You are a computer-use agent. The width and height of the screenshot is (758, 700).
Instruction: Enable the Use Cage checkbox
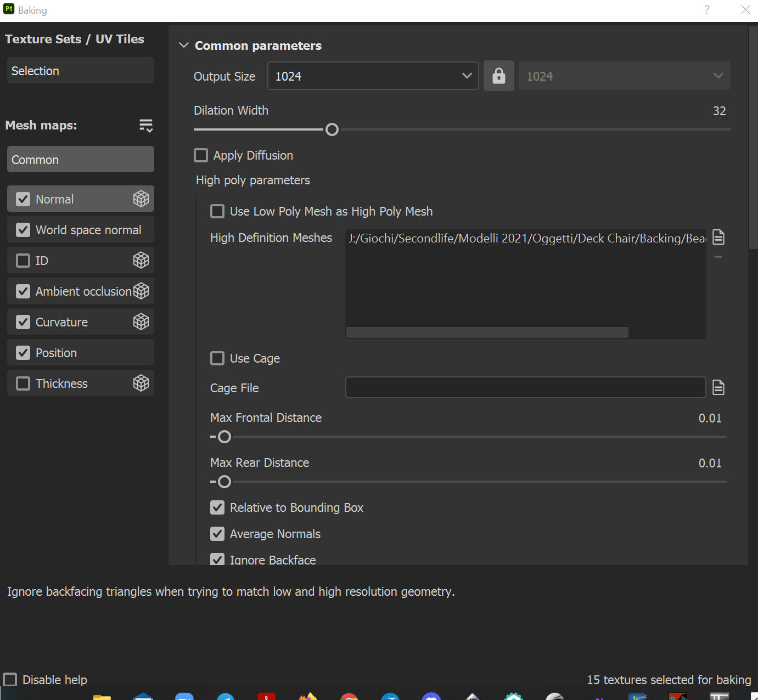pos(217,358)
